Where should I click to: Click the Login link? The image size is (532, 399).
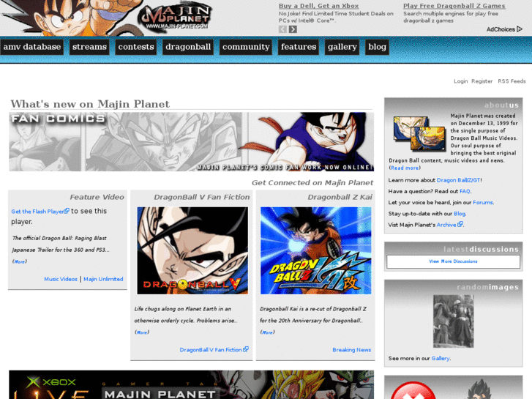461,81
